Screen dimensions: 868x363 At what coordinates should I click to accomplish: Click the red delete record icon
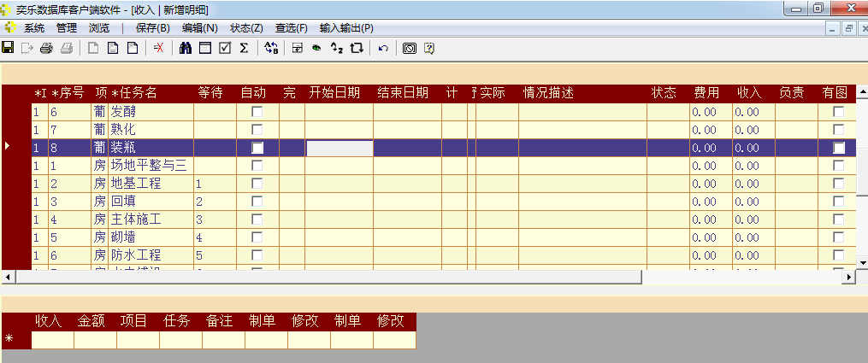pos(158,48)
